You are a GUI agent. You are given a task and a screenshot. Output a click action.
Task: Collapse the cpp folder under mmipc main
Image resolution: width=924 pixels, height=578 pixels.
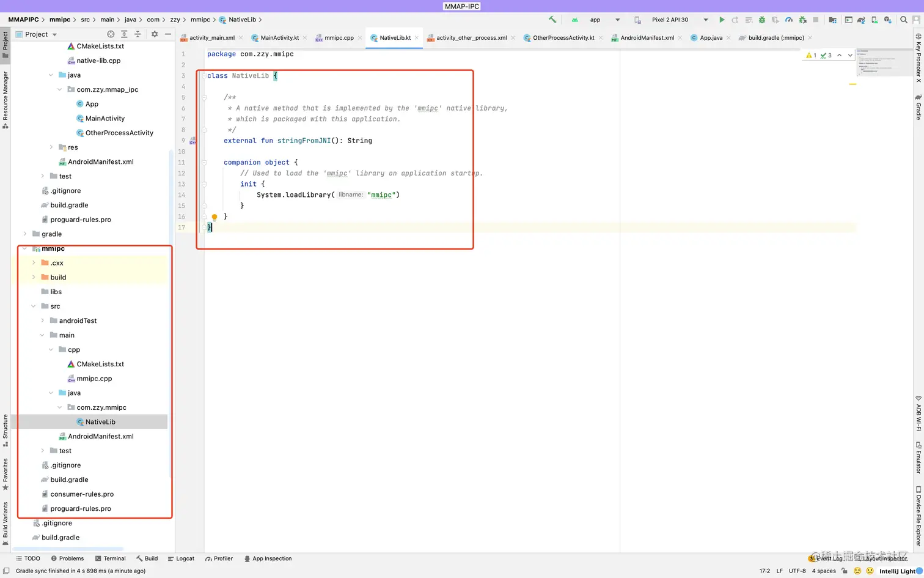(51, 350)
